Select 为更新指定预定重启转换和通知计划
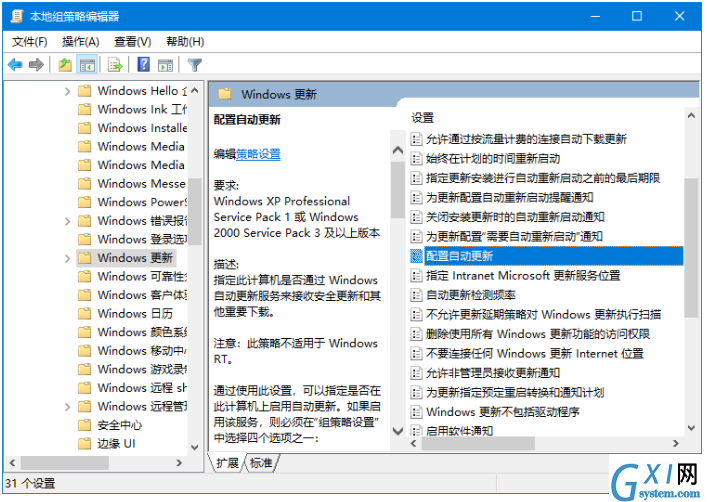 (515, 392)
